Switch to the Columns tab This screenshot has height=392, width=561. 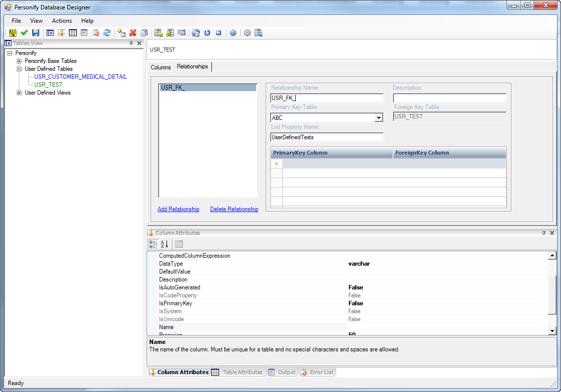pos(161,67)
